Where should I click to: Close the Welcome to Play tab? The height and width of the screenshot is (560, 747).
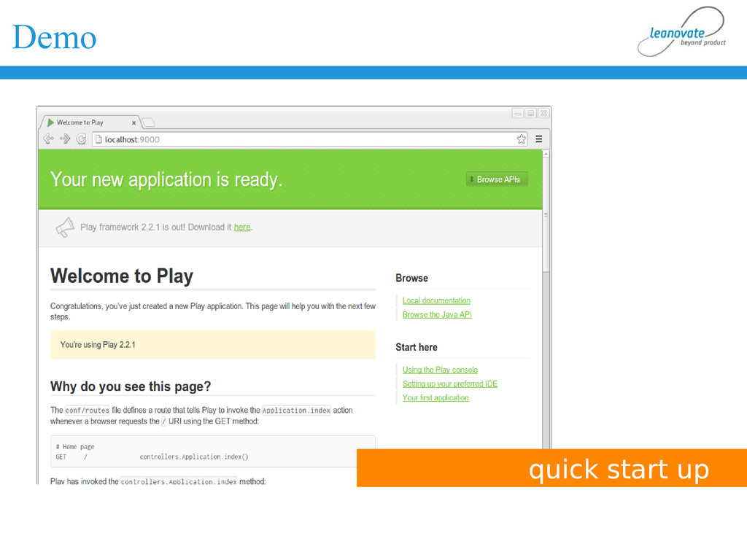click(134, 122)
